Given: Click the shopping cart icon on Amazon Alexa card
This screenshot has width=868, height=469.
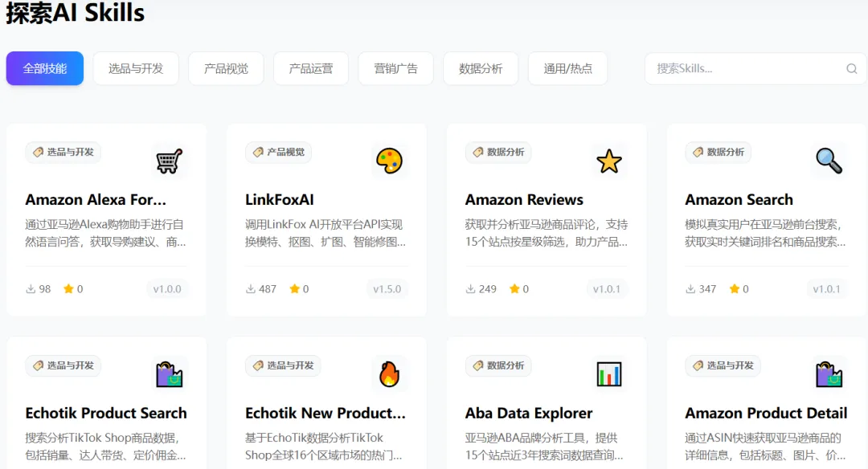Looking at the screenshot, I should (x=169, y=161).
